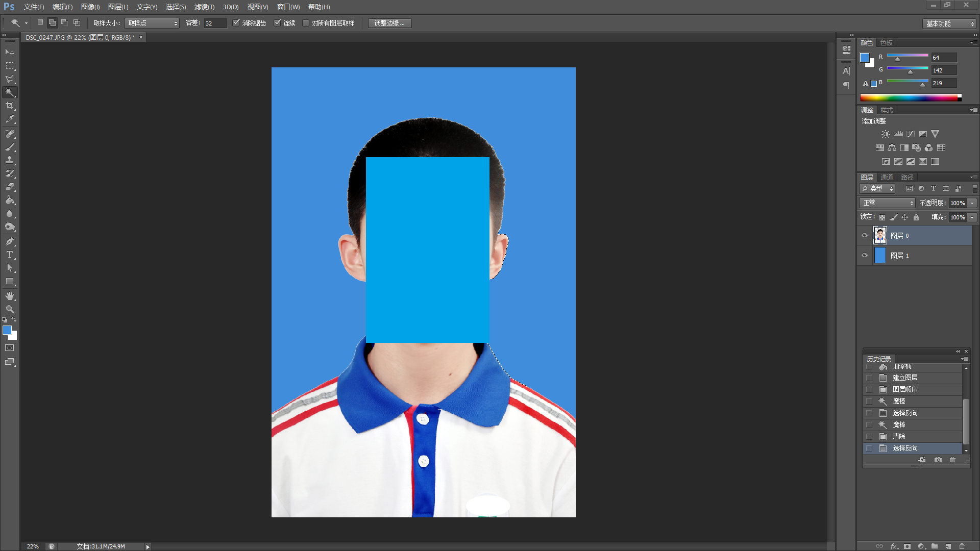
Task: Open the 选择(S) menu
Action: (x=176, y=7)
